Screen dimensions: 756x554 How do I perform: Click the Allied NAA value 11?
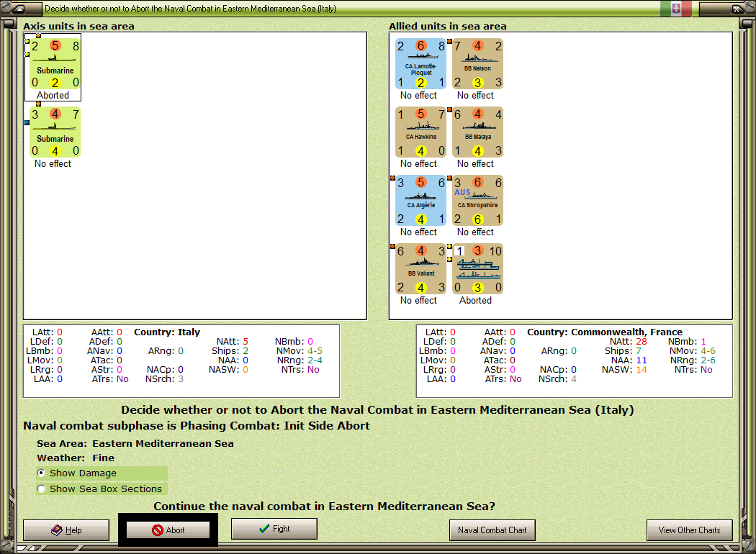(642, 360)
